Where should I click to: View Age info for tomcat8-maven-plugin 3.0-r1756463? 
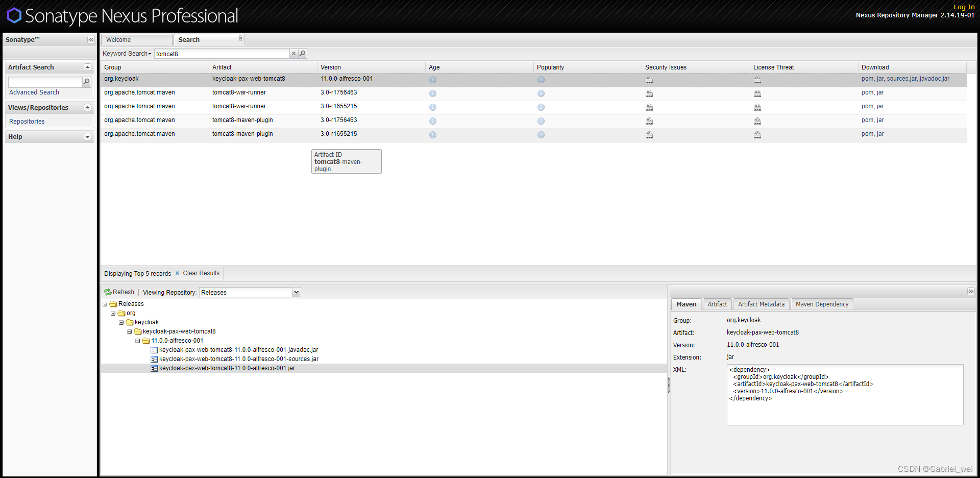click(x=433, y=121)
